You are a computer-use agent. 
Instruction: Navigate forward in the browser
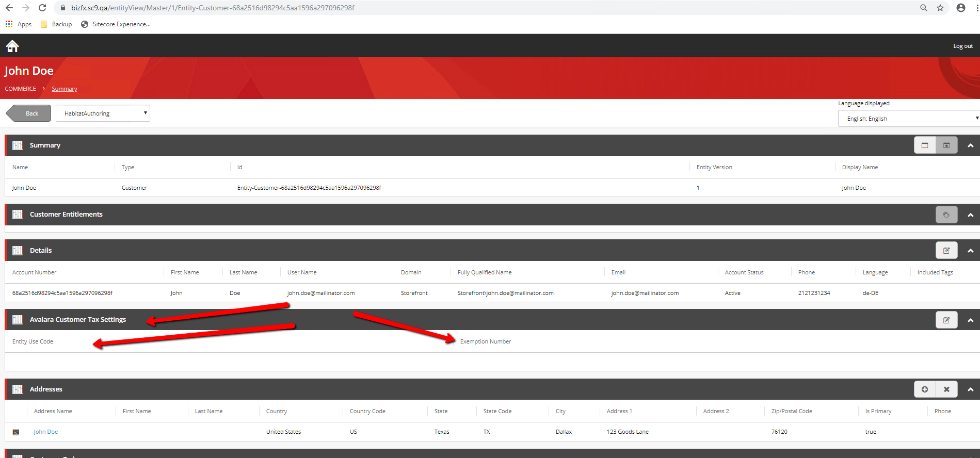(26, 8)
